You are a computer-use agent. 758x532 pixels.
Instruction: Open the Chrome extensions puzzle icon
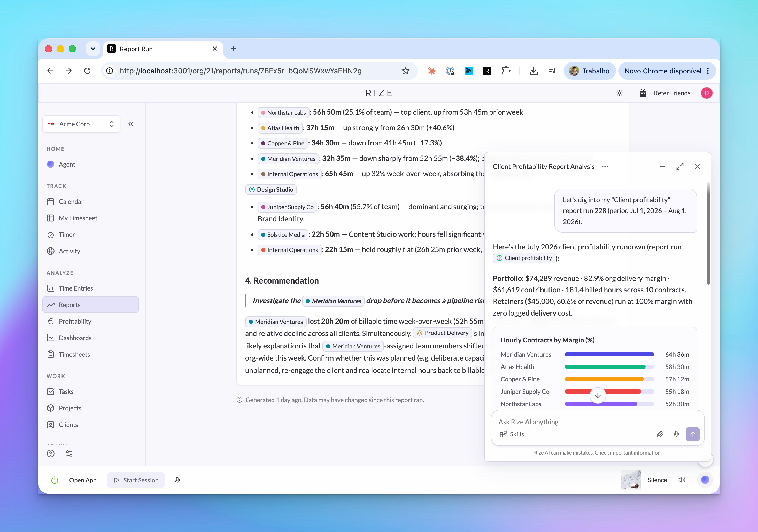tap(506, 71)
